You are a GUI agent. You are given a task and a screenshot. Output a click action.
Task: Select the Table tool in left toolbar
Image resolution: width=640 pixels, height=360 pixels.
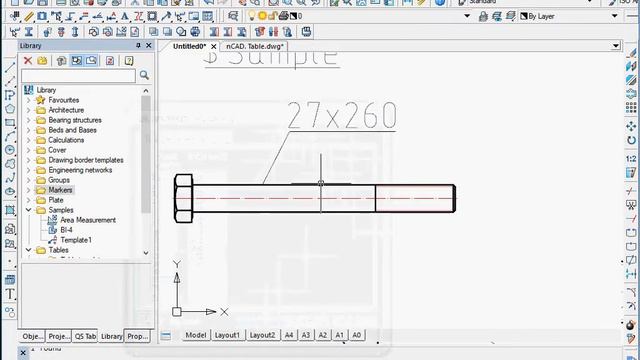[10, 280]
